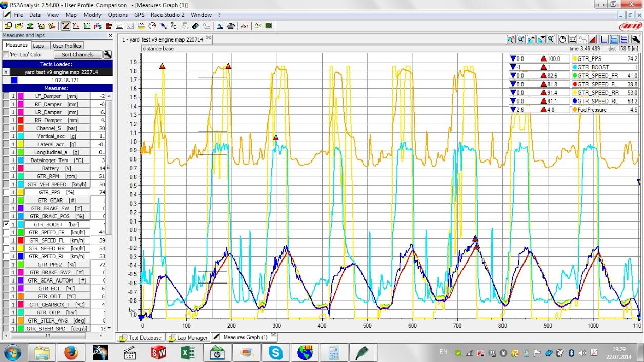This screenshot has height=362, width=644.
Task: Close the Measures and laps panel
Action: pyautogui.click(x=110, y=35)
